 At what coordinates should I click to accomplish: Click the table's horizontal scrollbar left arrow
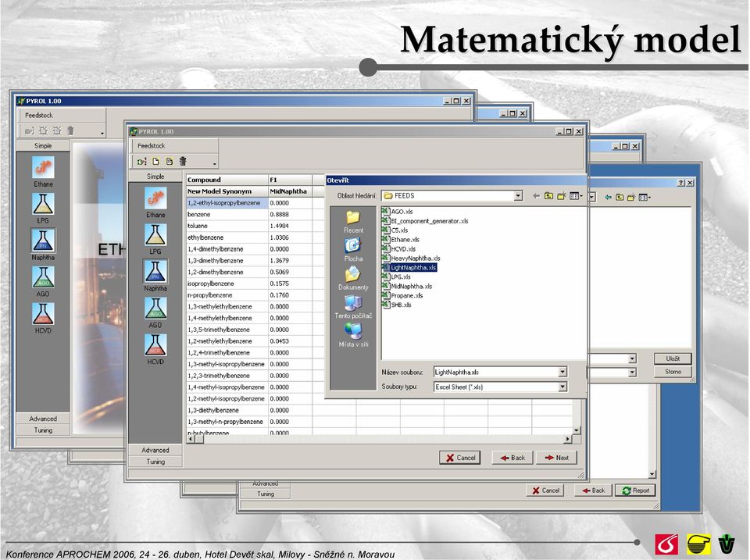click(191, 439)
